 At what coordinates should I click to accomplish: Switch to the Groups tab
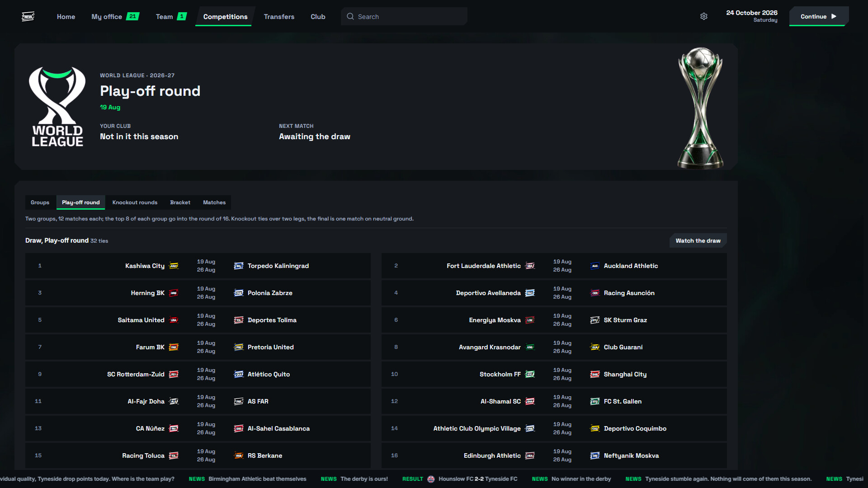(40, 202)
